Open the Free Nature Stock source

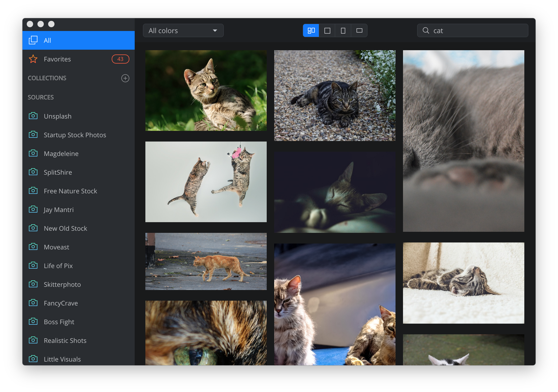[x=70, y=191]
